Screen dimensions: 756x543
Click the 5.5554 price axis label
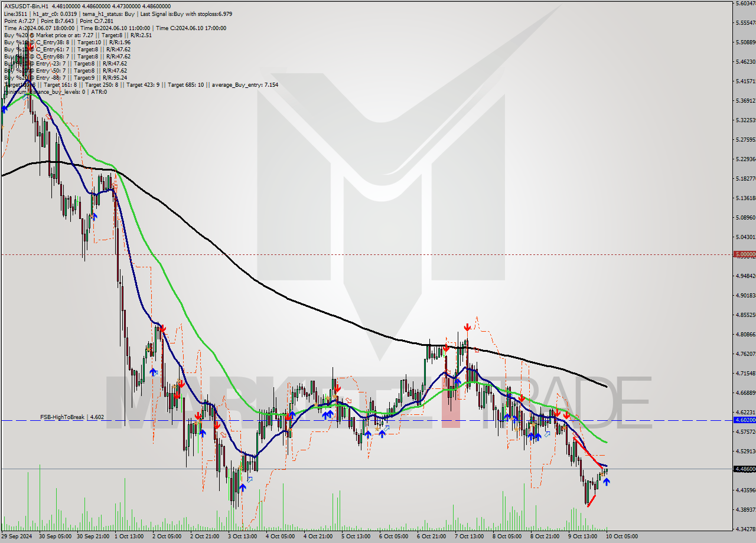pos(745,22)
